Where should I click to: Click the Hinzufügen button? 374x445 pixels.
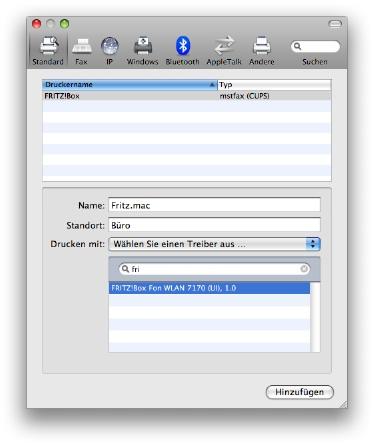click(300, 392)
